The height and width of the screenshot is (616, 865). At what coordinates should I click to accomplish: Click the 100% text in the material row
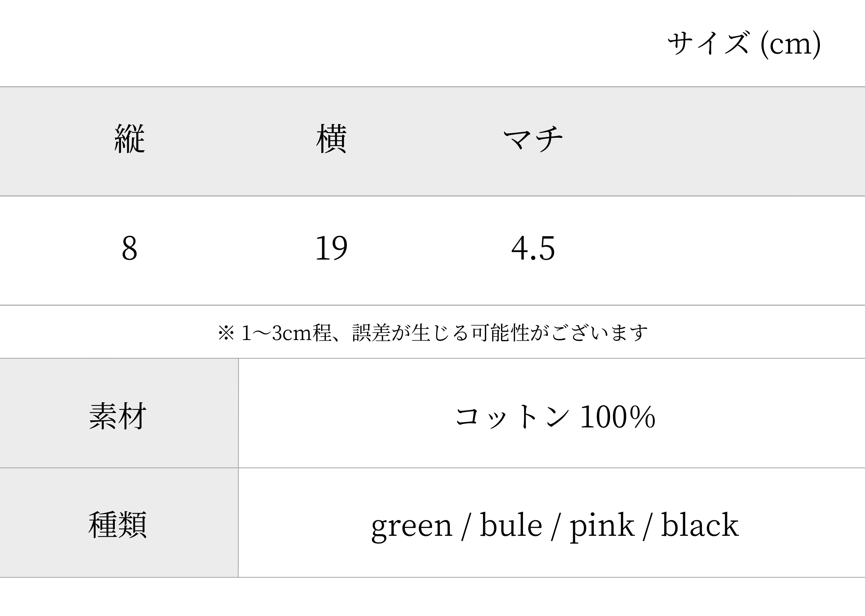(x=618, y=416)
